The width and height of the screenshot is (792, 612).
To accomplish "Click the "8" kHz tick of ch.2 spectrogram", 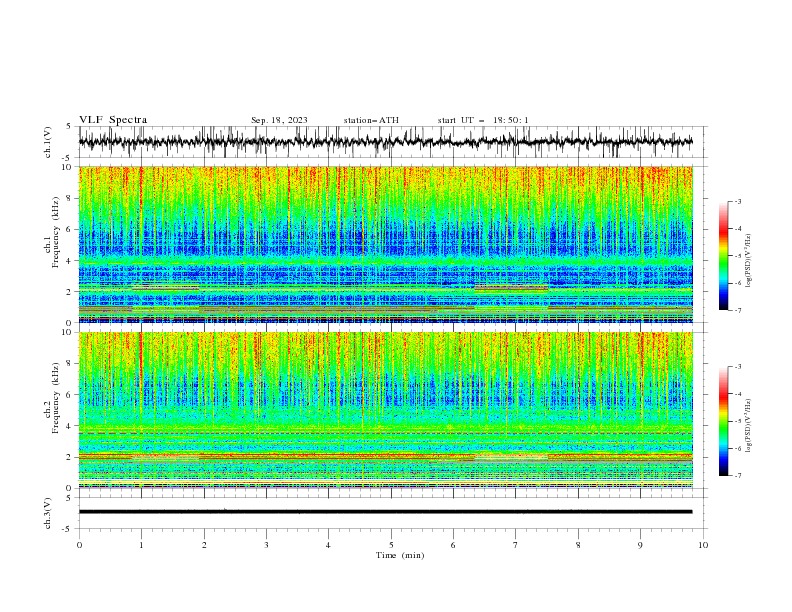I will 70,364.
